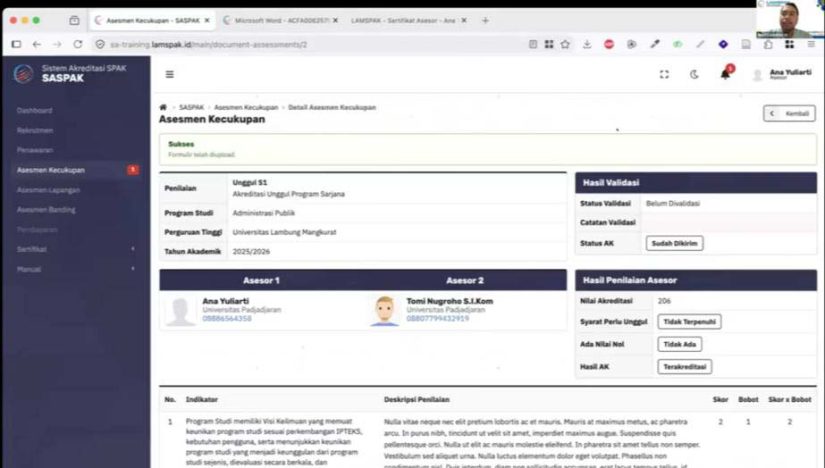
Task: Switch to Microsoft Word browser tab
Action: [x=281, y=21]
